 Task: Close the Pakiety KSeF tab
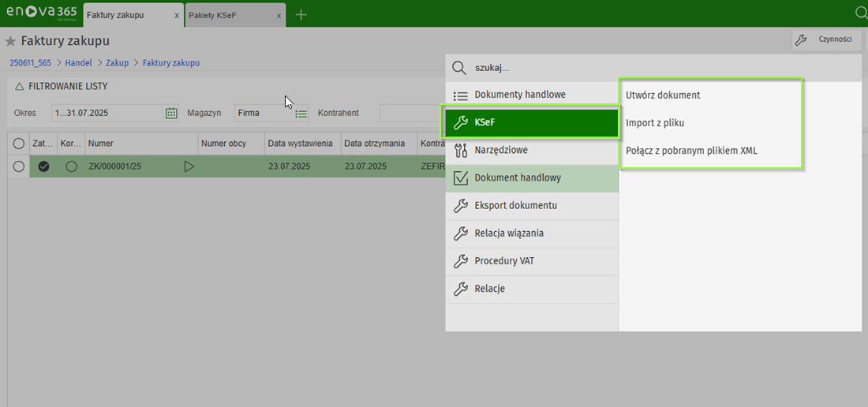279,15
